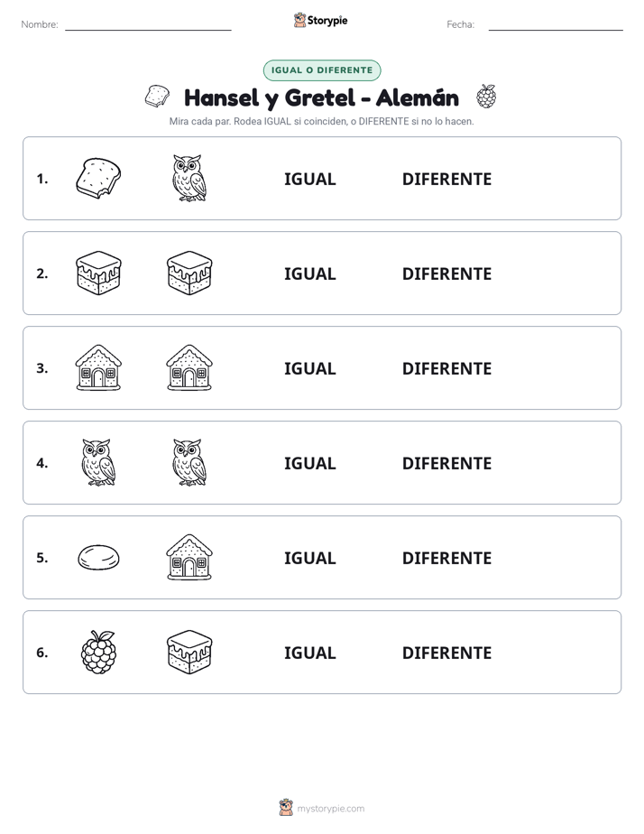Viewport: 644px width, 834px height.
Task: Click the raspberry icon beside the title
Action: [x=486, y=97]
